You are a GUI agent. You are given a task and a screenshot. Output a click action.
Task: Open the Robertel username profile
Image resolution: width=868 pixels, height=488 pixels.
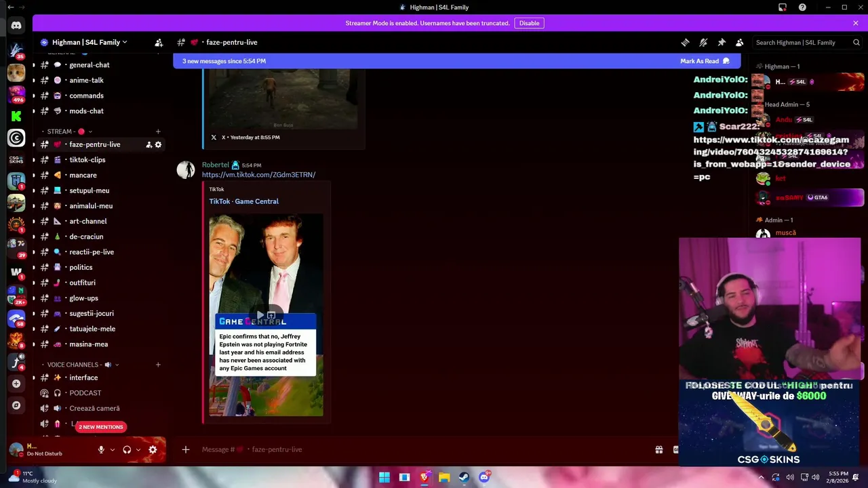[216, 165]
